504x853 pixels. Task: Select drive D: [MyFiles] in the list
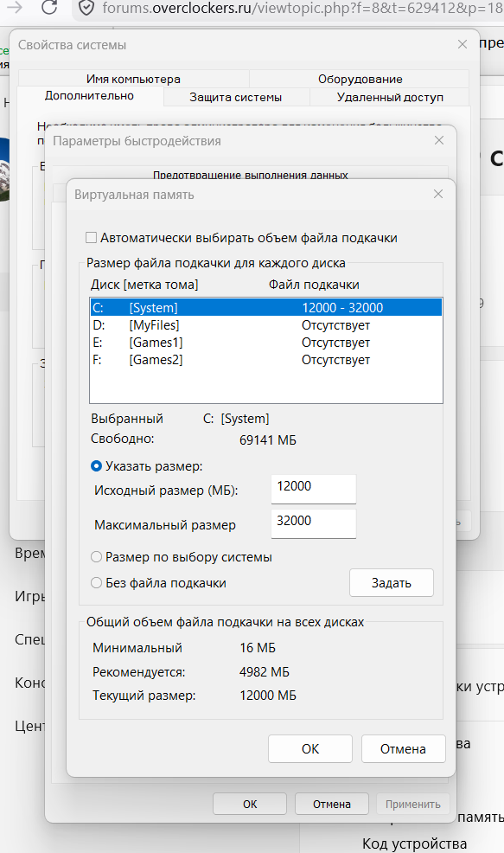216,324
